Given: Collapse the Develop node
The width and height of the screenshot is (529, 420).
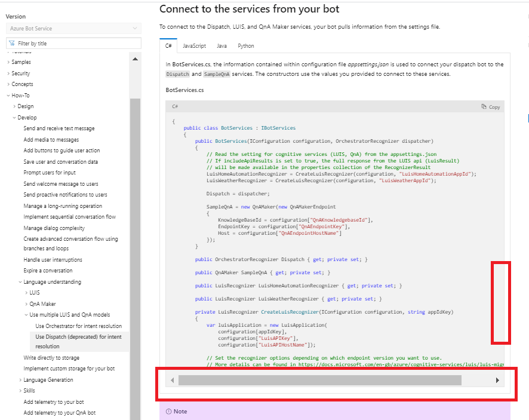Looking at the screenshot, I should 14,118.
